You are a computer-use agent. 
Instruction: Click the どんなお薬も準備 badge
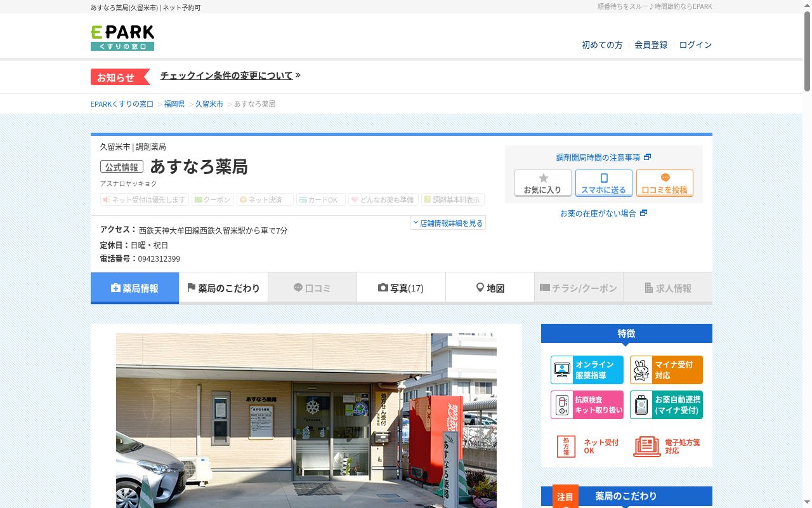coord(383,199)
